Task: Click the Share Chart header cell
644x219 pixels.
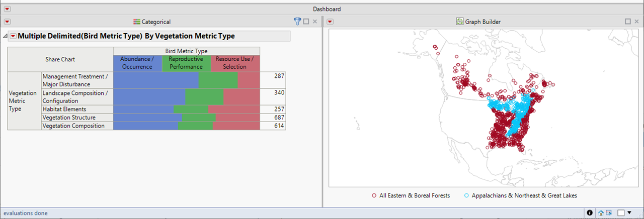Action: coord(60,59)
